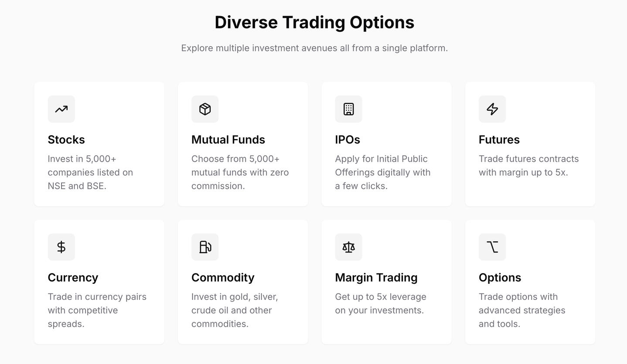Select the Mutual Funds heading
Screen dimensions: 627x364
(228, 139)
